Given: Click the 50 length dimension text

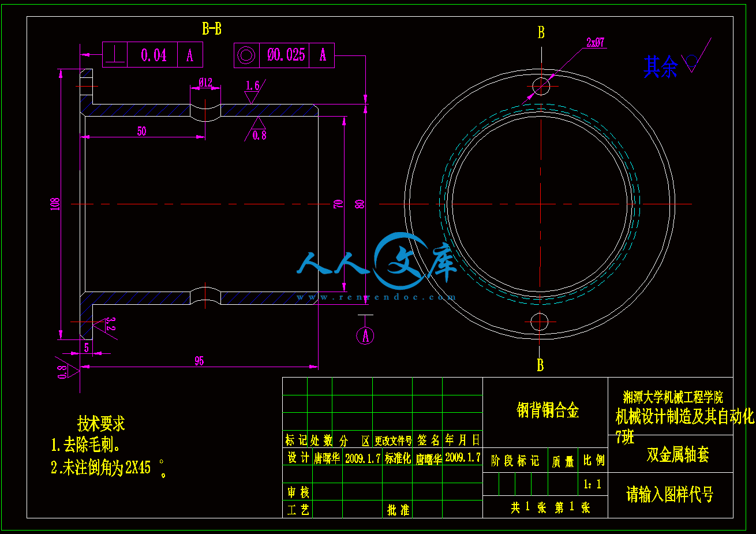Looking at the screenshot, I should point(142,131).
